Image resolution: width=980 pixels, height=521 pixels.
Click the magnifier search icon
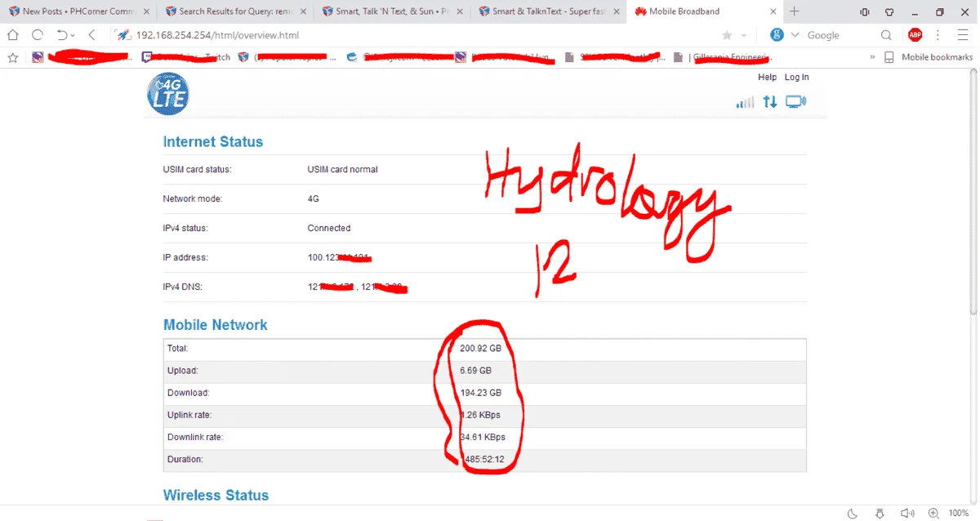coord(886,35)
